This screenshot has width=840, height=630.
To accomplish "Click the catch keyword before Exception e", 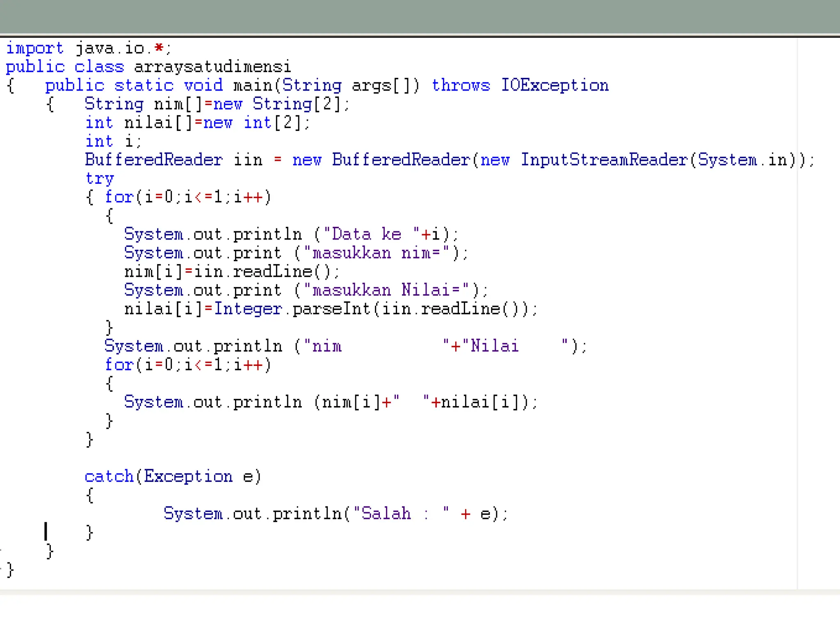I will [109, 477].
